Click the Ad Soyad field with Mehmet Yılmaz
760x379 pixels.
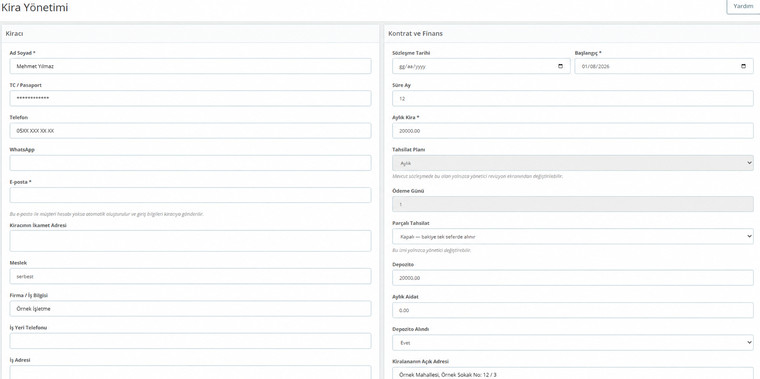coord(190,66)
